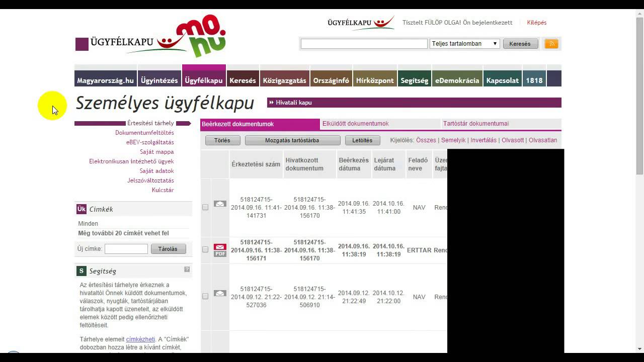Click the Invertálás selection link
Viewport: 644px width, 362px height.
pos(484,140)
